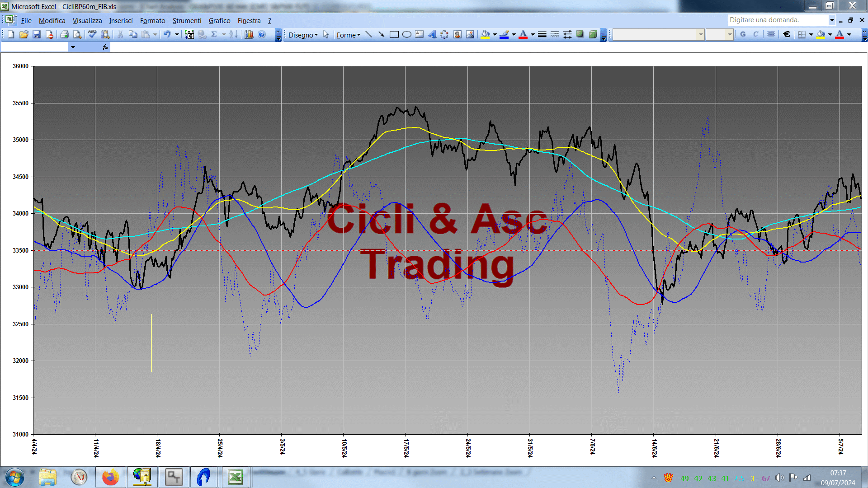Apply Euro currency style in formatting toolbar
The image size is (868, 488).
(x=787, y=34)
